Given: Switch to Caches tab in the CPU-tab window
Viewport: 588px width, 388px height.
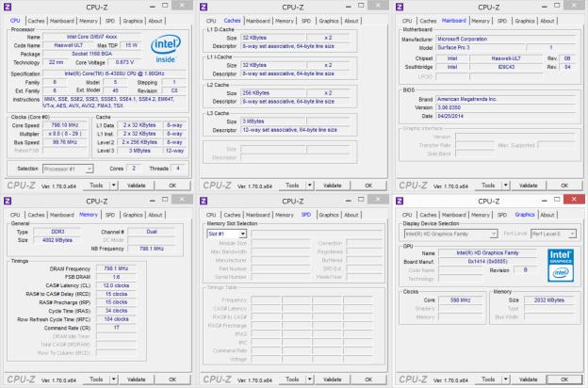Looking at the screenshot, I should tap(37, 21).
